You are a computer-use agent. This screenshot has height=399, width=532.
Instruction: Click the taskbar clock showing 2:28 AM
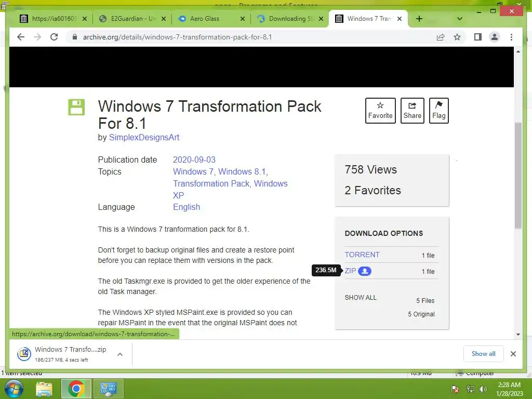[509, 389]
